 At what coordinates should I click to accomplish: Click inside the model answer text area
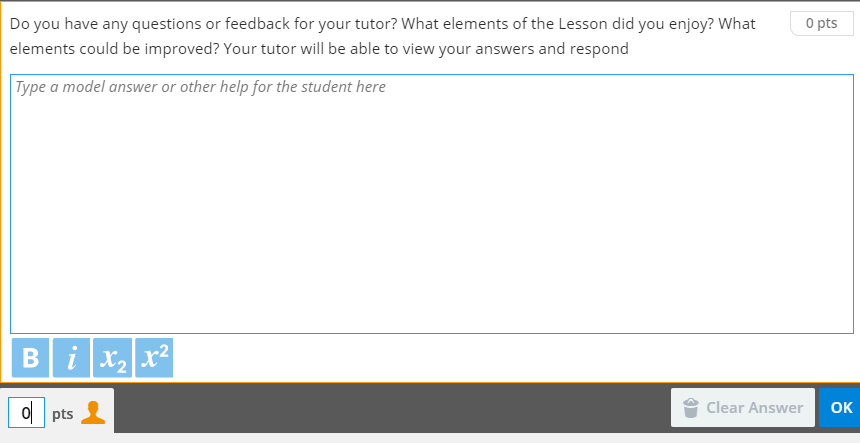(x=432, y=200)
